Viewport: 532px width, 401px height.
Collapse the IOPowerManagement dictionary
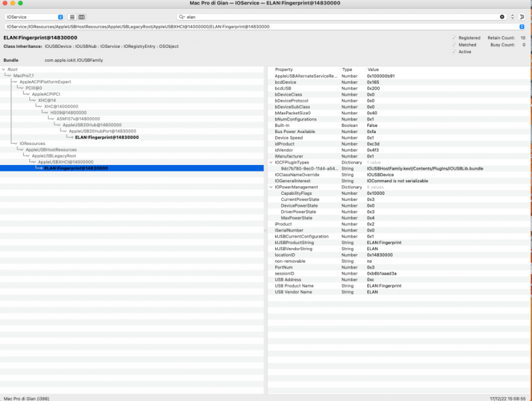pyautogui.click(x=271, y=188)
